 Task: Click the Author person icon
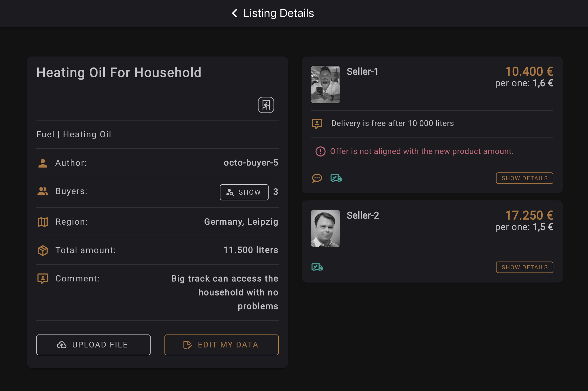[x=43, y=163]
